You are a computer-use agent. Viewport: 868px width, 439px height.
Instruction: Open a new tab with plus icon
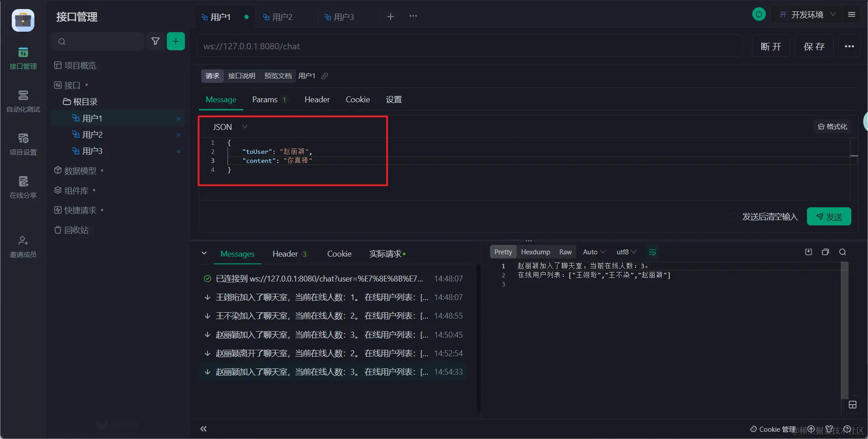click(391, 17)
